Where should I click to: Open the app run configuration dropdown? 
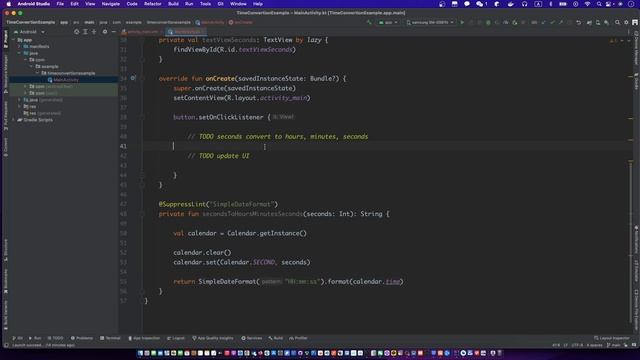click(388, 22)
